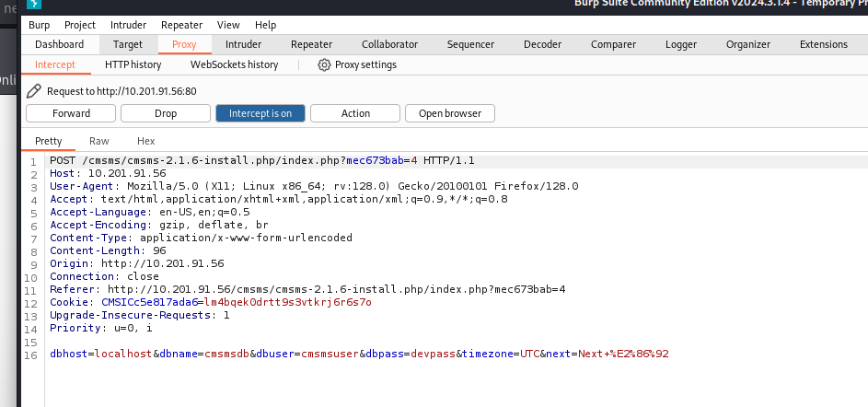Click the mec673bab parameter in request line

(375, 161)
